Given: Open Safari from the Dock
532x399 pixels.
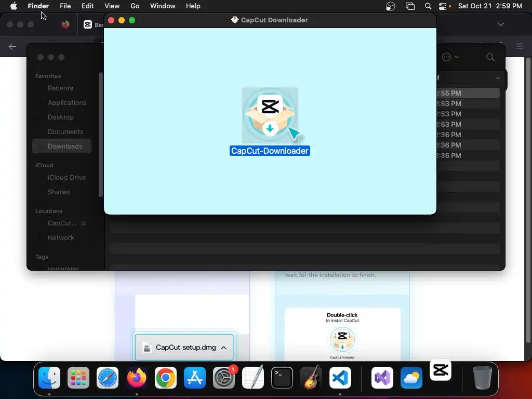Looking at the screenshot, I should [108, 378].
